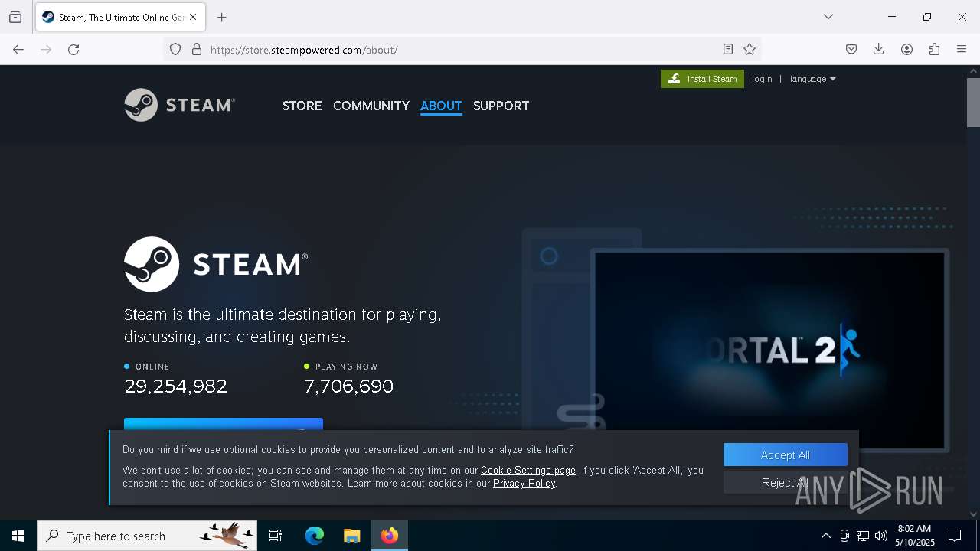Select the ABOUT menu item
Viewport: 980px width, 551px height.
[441, 106]
